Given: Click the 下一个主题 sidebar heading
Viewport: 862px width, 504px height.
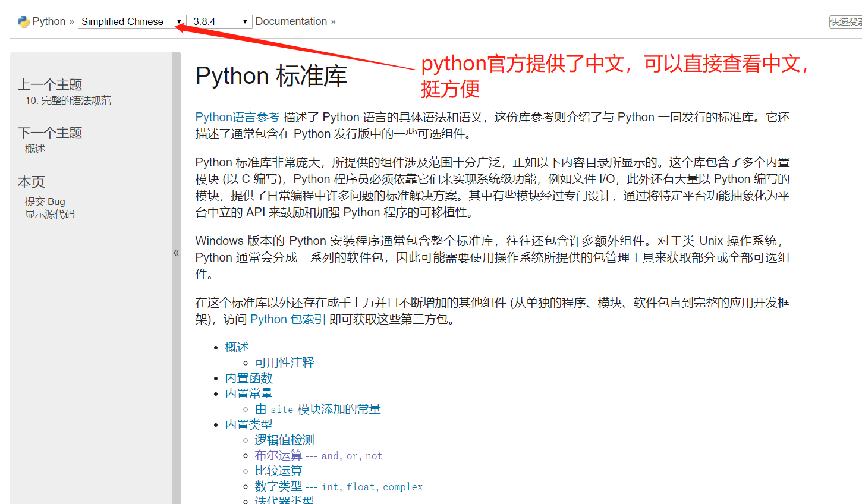Looking at the screenshot, I should [50, 133].
